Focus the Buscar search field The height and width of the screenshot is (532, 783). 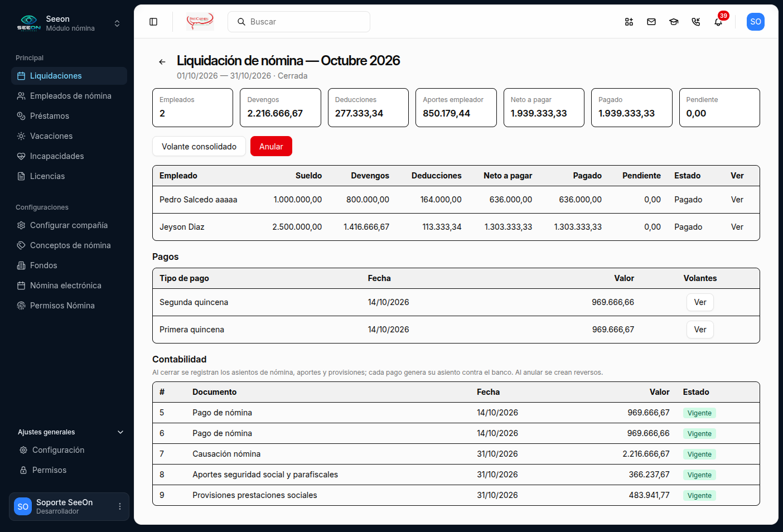point(299,22)
